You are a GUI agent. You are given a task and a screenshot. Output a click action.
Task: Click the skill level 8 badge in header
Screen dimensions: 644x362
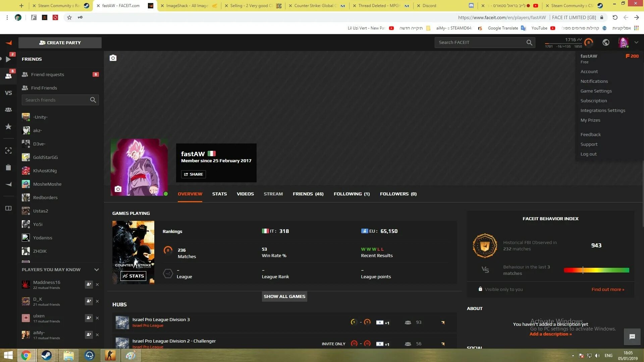click(x=588, y=43)
